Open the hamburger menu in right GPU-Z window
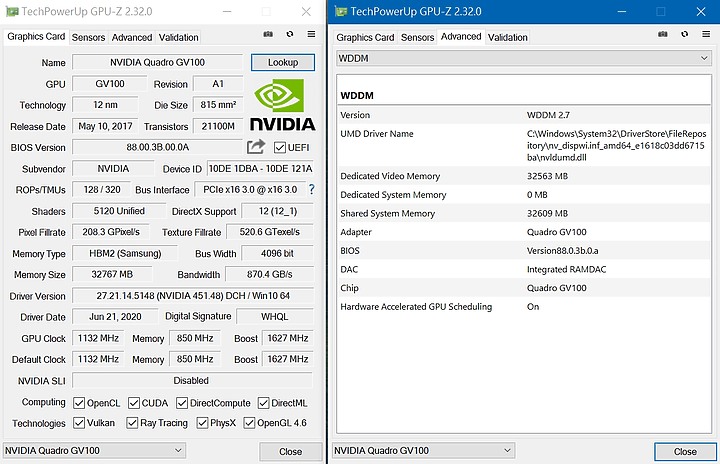The width and height of the screenshot is (720, 464). (706, 34)
